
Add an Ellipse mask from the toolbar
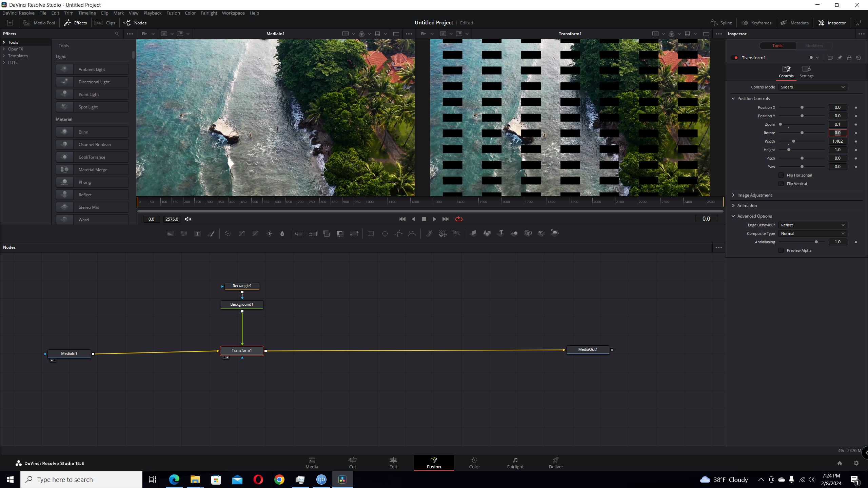pyautogui.click(x=385, y=233)
